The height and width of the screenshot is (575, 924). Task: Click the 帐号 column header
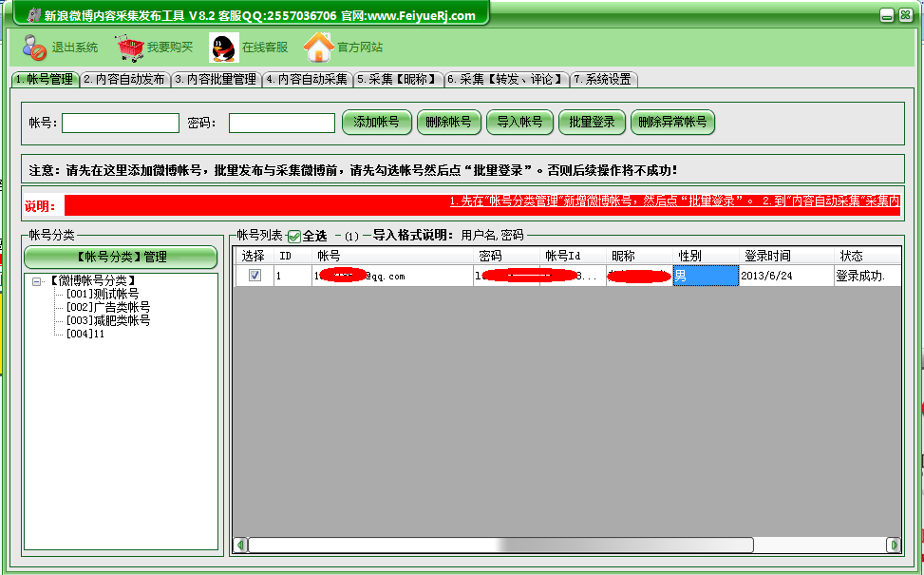coord(392,256)
